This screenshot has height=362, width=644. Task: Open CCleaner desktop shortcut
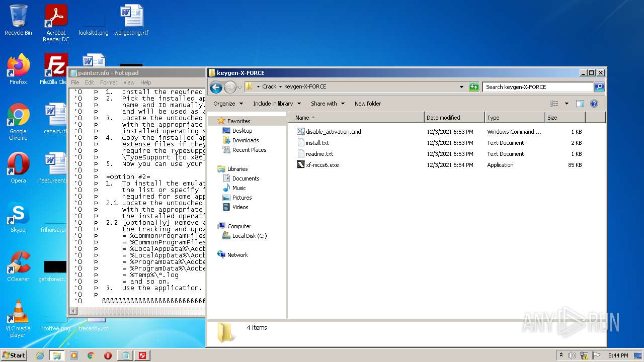18,266
